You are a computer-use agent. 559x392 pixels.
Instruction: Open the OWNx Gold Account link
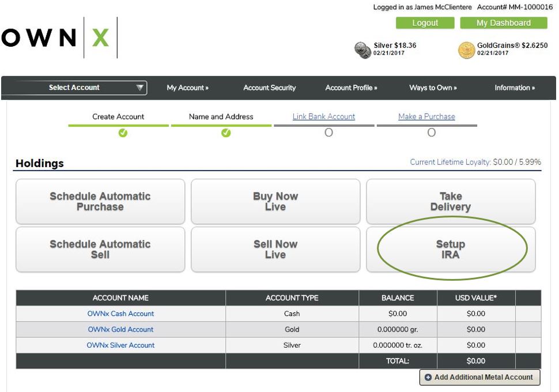point(120,329)
